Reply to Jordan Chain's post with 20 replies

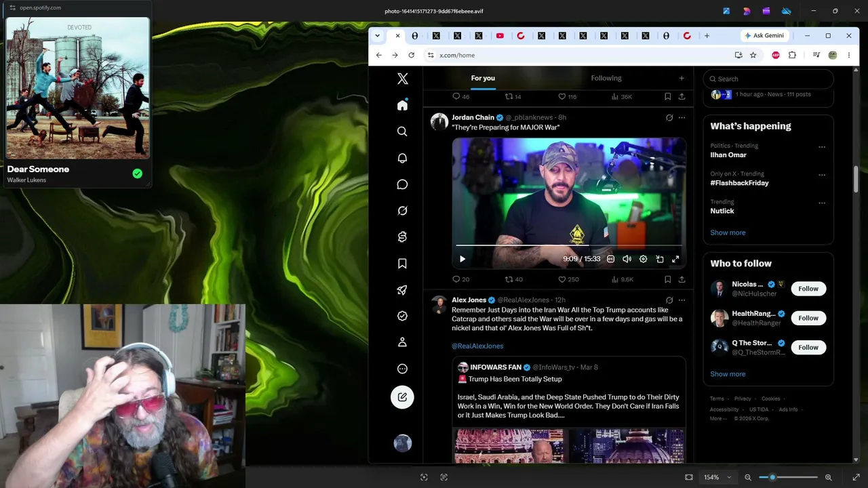461,279
